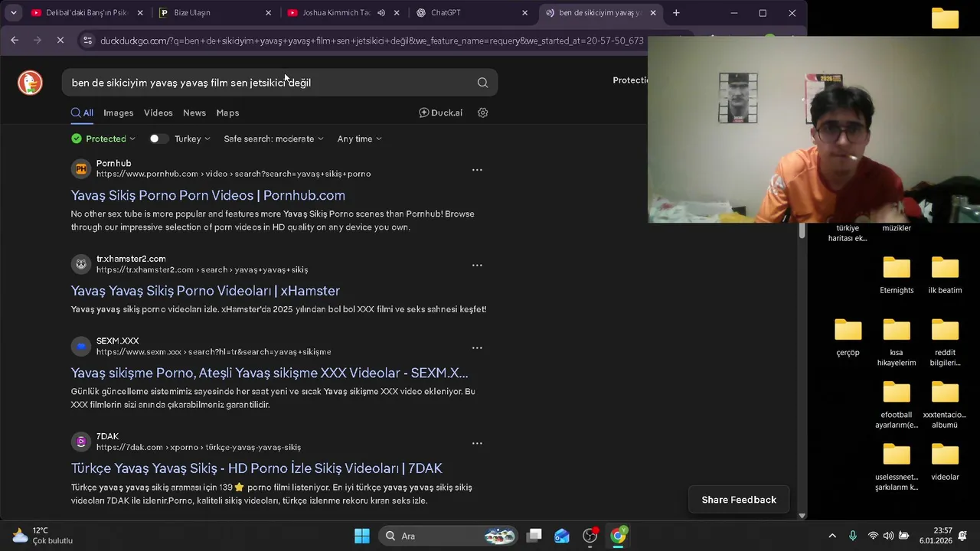Select the kısa hikayelerim desktop folder
Image resolution: width=980 pixels, height=551 pixels.
[897, 343]
